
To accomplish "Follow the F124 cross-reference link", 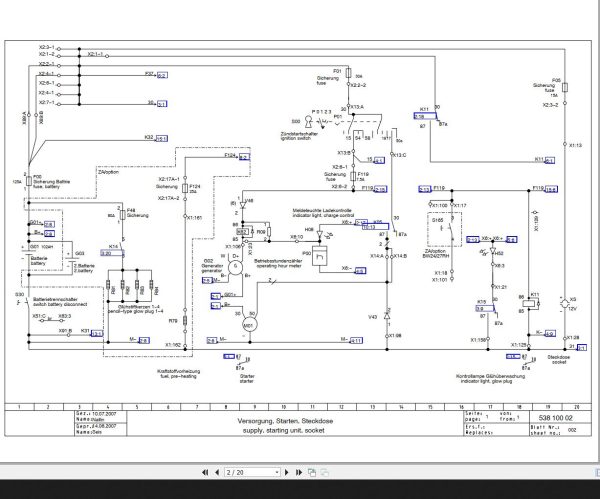I will [244, 157].
